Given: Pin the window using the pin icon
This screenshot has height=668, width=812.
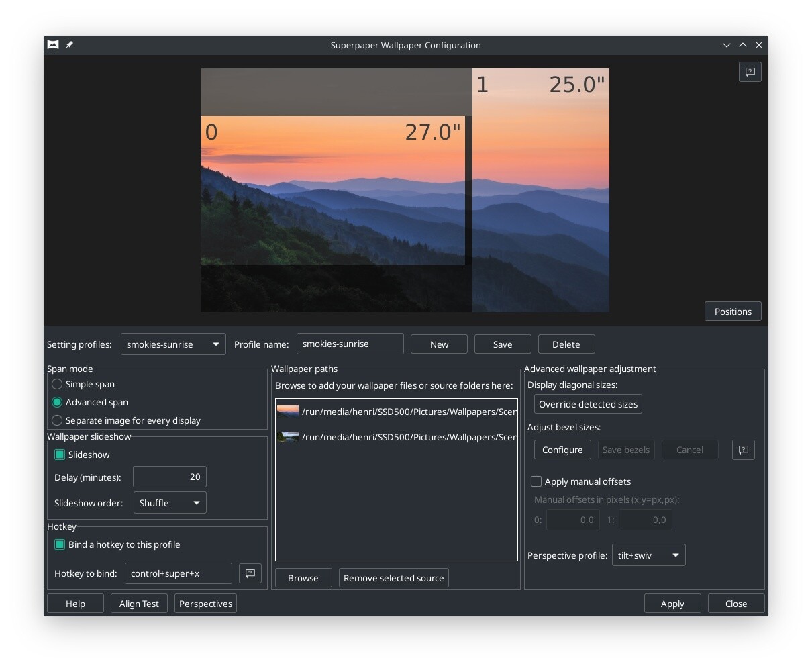Looking at the screenshot, I should click(x=69, y=45).
